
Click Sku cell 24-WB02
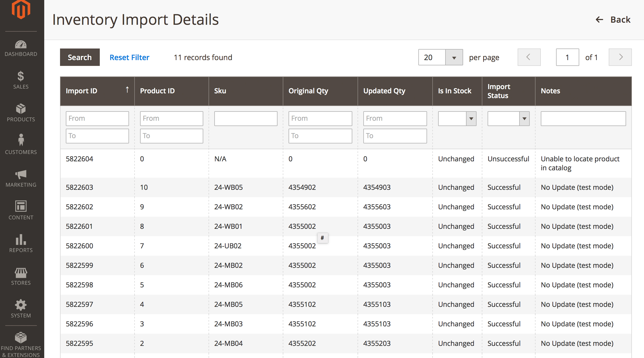pos(229,207)
